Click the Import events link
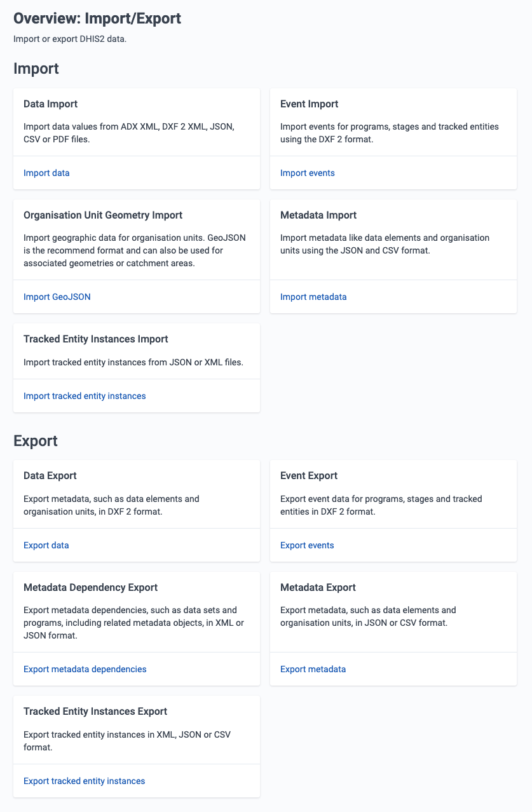Image resolution: width=532 pixels, height=812 pixels. [308, 173]
